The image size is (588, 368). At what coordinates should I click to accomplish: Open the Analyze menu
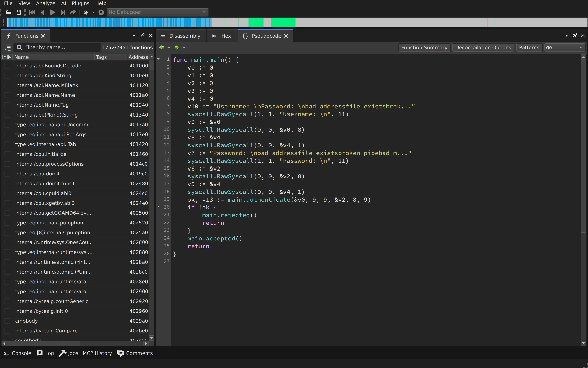46,3
